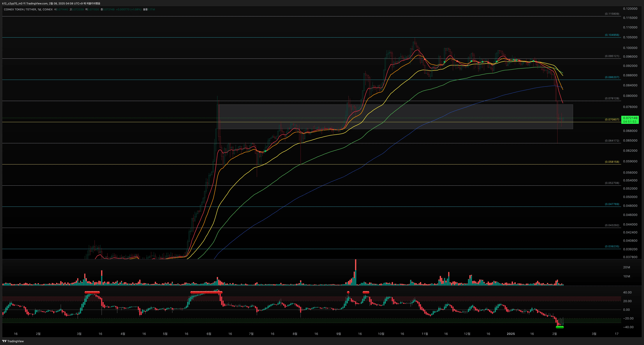Click the 0.120000 price axis tick
644x345 pixels.
(630, 8)
